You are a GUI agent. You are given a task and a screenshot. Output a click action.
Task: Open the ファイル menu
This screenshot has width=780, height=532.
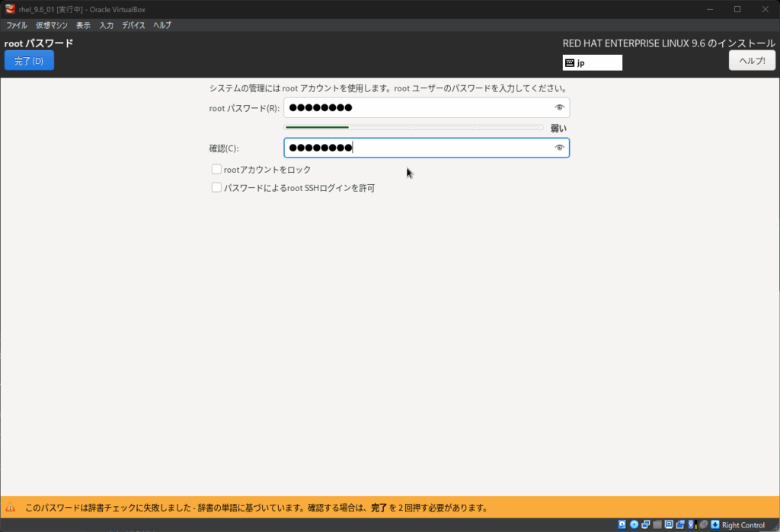[x=17, y=25]
